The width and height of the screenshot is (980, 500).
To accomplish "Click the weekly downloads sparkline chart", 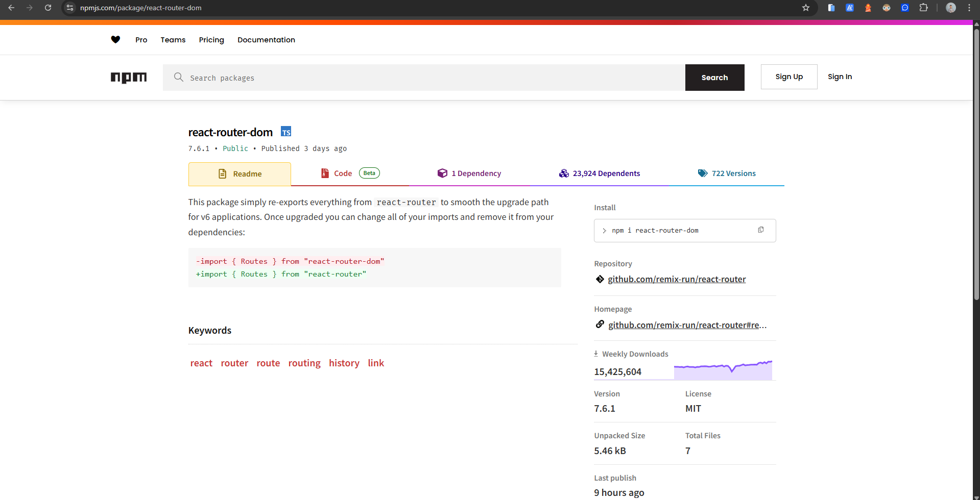I will tap(723, 369).
